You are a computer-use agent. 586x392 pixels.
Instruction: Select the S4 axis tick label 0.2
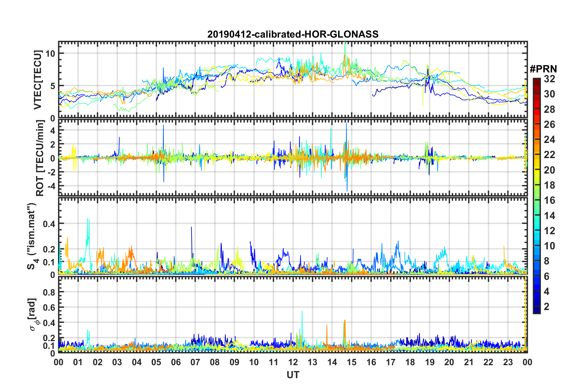(49, 249)
